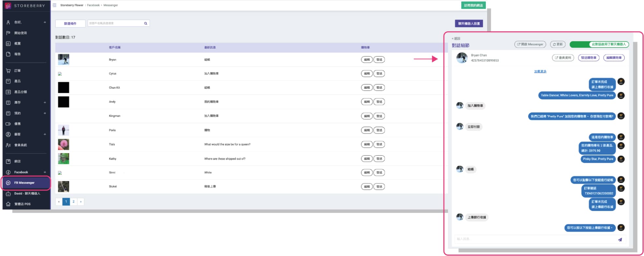Image resolution: width=644 pixels, height=256 pixels.
Task: Click Facebook breadcrumb item
Action: click(x=93, y=5)
